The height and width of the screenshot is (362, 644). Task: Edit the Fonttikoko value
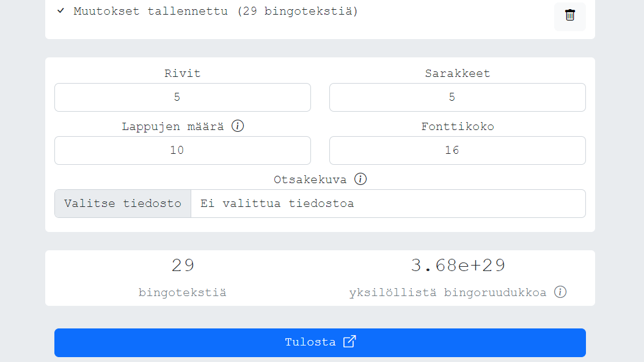pos(458,150)
